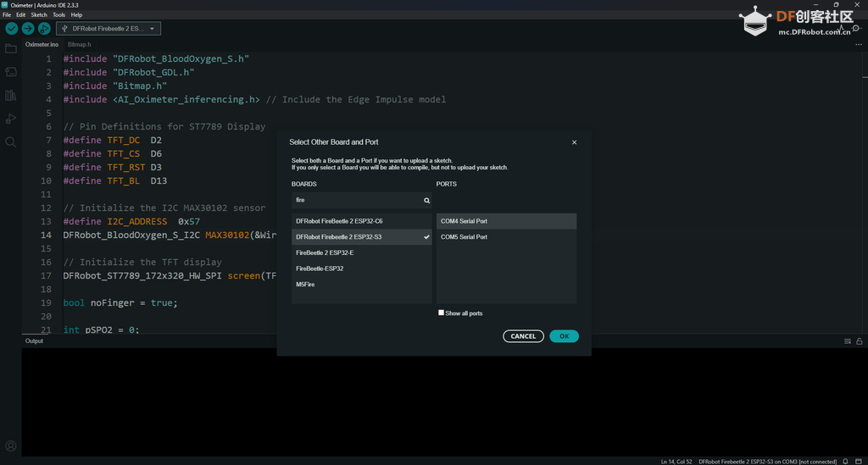
Task: Open the Debug sidebar panel icon
Action: point(10,119)
